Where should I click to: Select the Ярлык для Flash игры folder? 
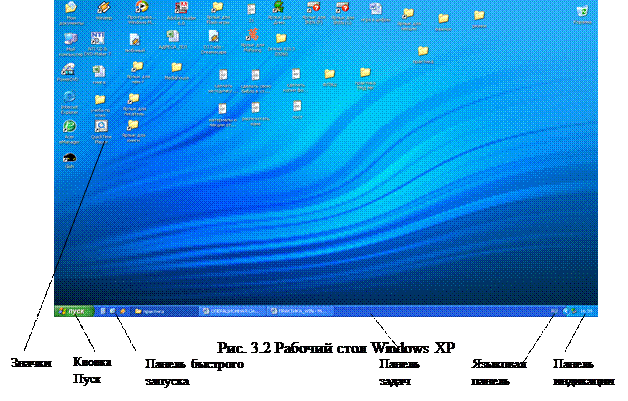pos(217,12)
